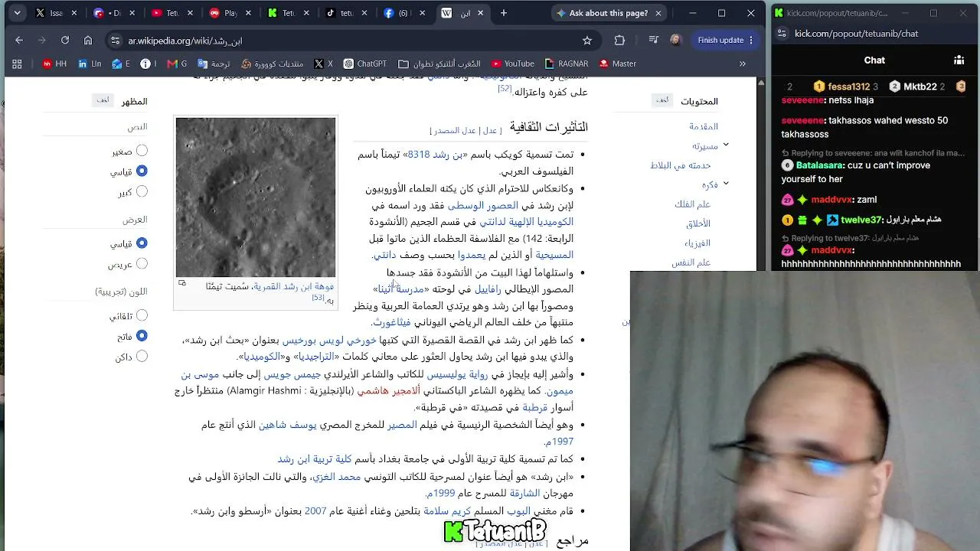Open the tab search dropdown
The height and width of the screenshot is (551, 980).
pos(17,13)
